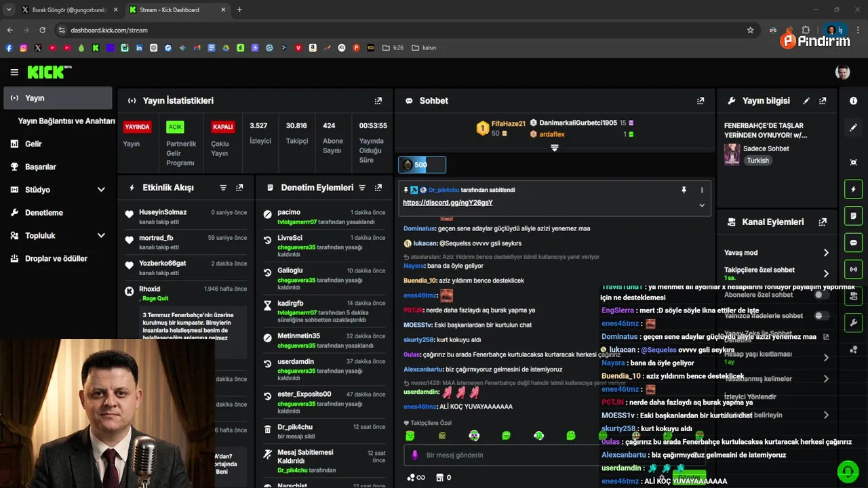This screenshot has height=488, width=868.
Task: Click the screen capture icon in the right rail
Action: (853, 162)
